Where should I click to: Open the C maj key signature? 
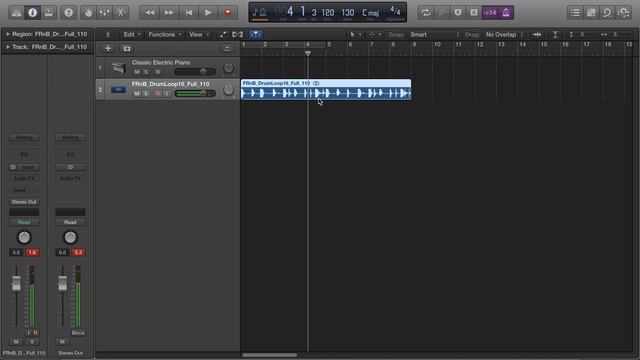pos(371,13)
